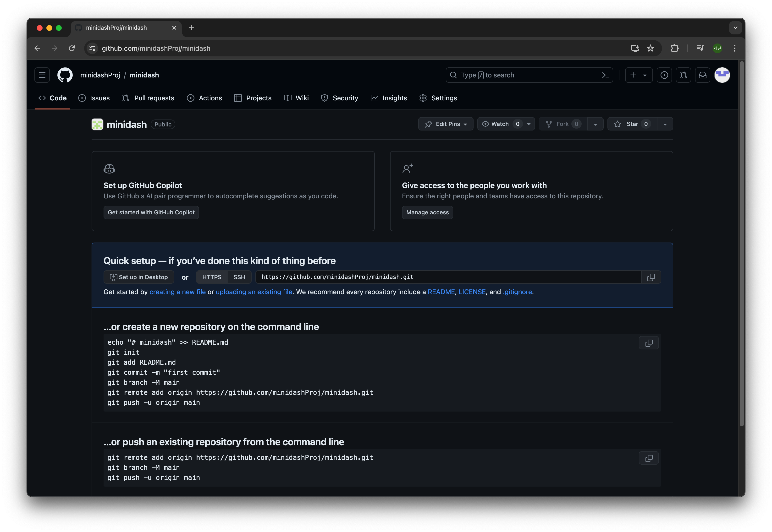Copy the create new repository commands
The height and width of the screenshot is (532, 772).
(x=649, y=343)
